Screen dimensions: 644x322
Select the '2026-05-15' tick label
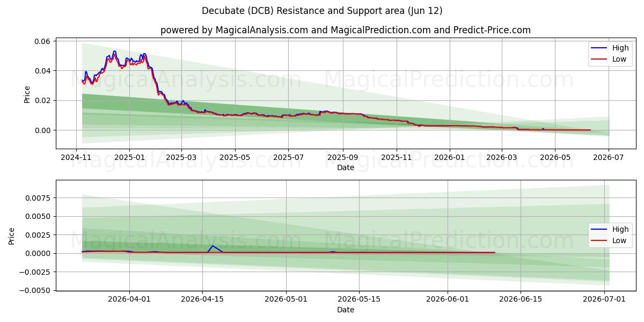point(359,300)
